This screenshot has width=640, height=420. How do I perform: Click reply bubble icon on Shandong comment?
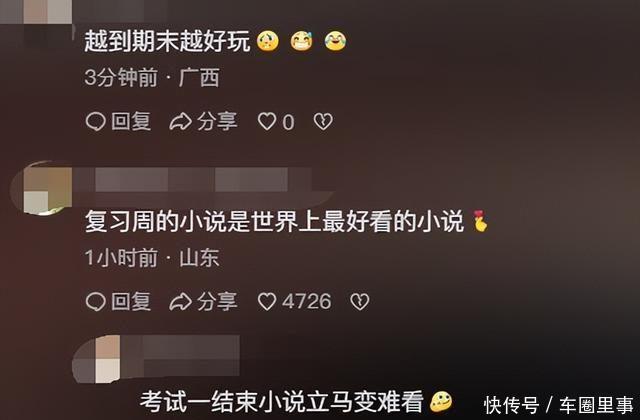pyautogui.click(x=96, y=302)
